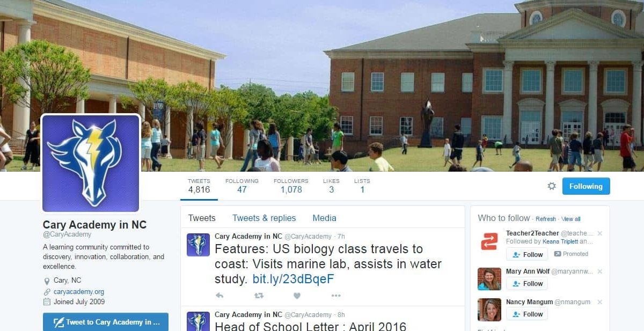Follow Nancy Mangum
The image size is (644, 331).
527,314
